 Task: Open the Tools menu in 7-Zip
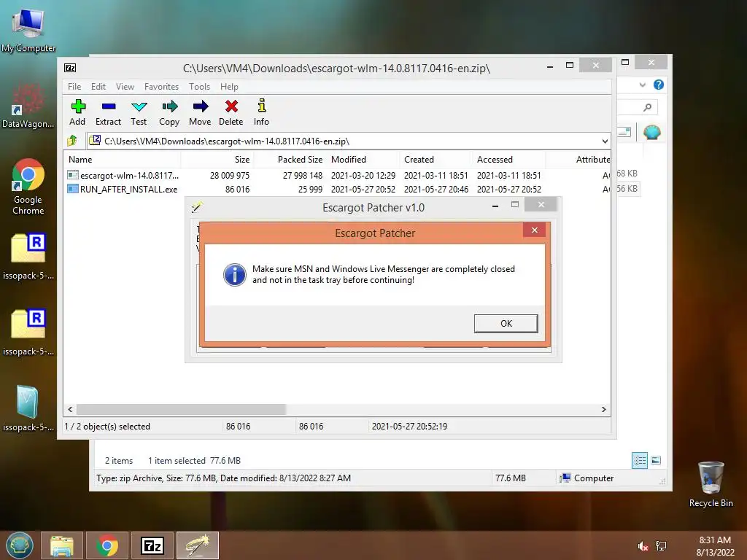click(199, 87)
